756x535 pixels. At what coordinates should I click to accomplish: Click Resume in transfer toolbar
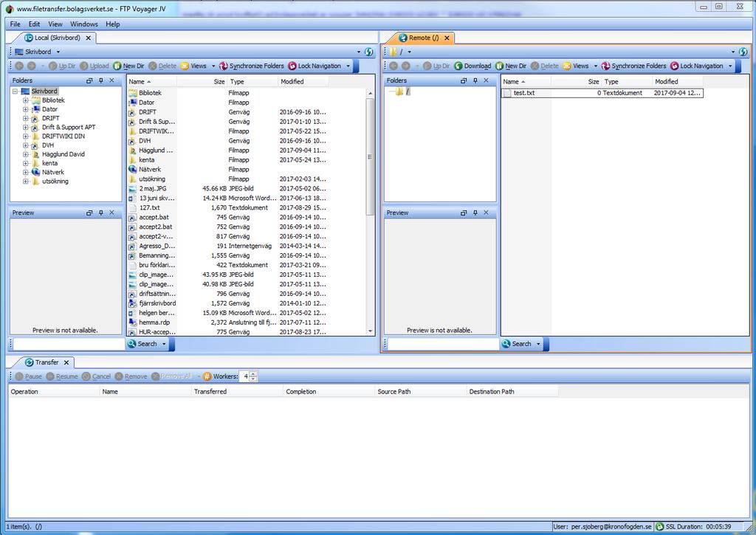point(62,376)
